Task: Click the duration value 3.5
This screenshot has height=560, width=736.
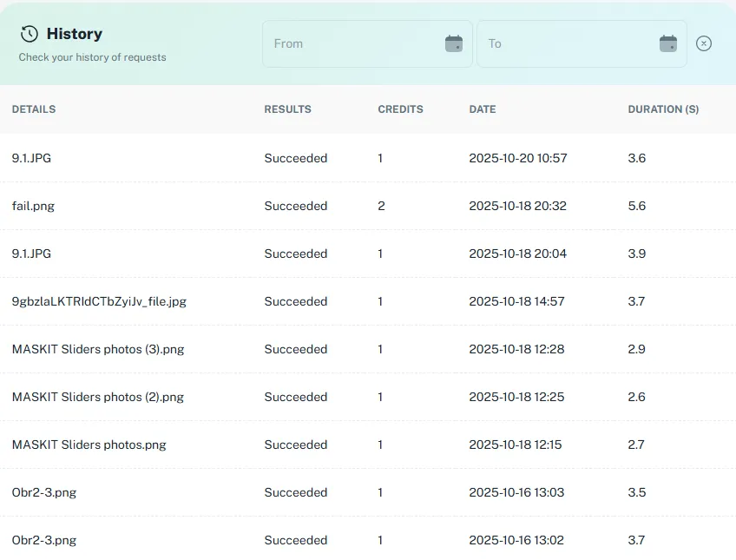Action: click(637, 492)
